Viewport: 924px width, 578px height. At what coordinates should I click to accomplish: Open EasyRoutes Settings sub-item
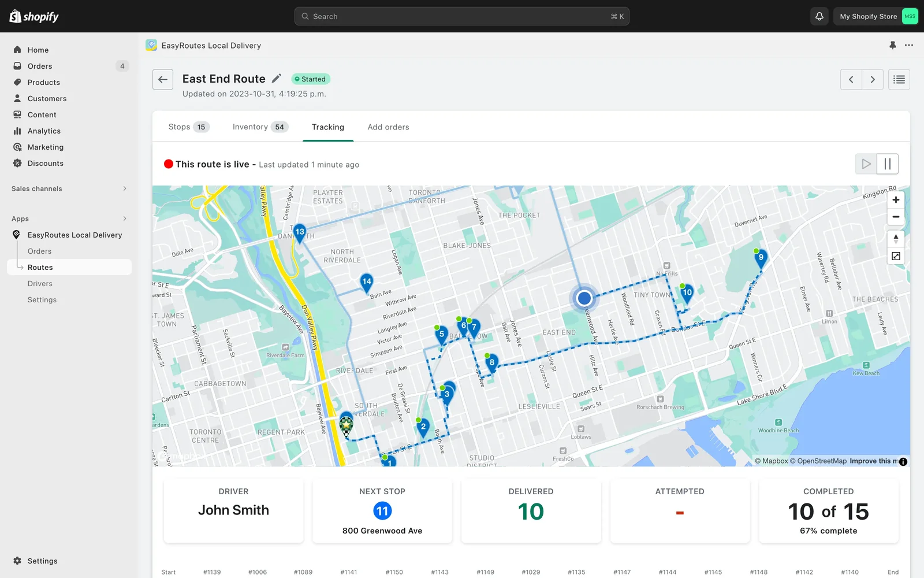point(42,299)
